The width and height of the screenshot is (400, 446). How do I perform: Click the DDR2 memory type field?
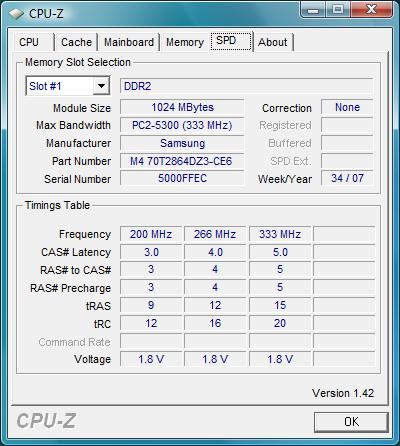tap(246, 86)
